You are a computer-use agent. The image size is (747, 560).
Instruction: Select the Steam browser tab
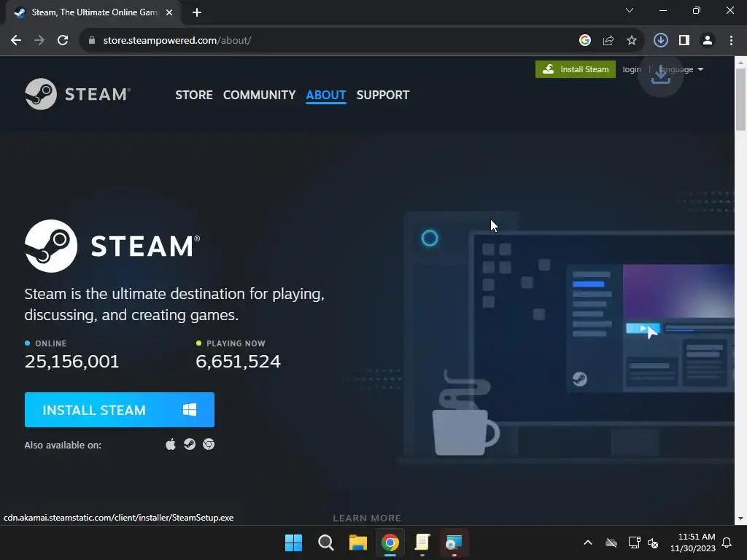[93, 12]
